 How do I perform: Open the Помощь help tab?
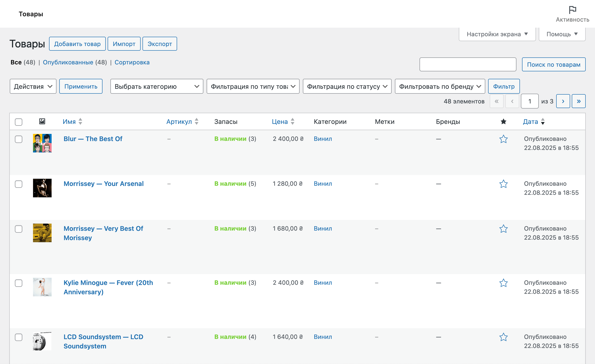tap(562, 34)
